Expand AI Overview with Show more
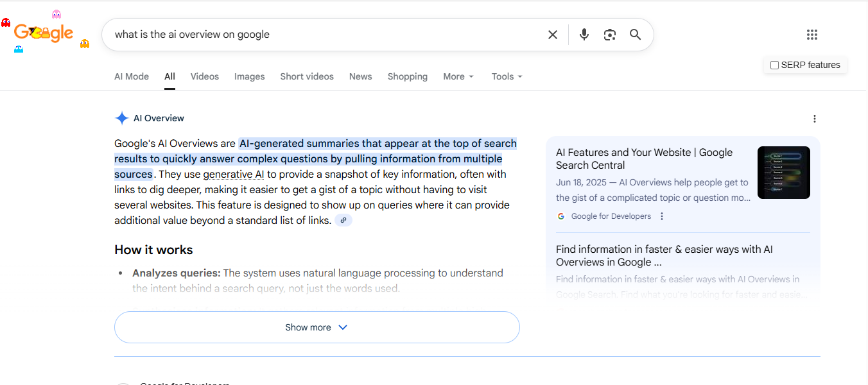868x385 pixels. pos(317,327)
